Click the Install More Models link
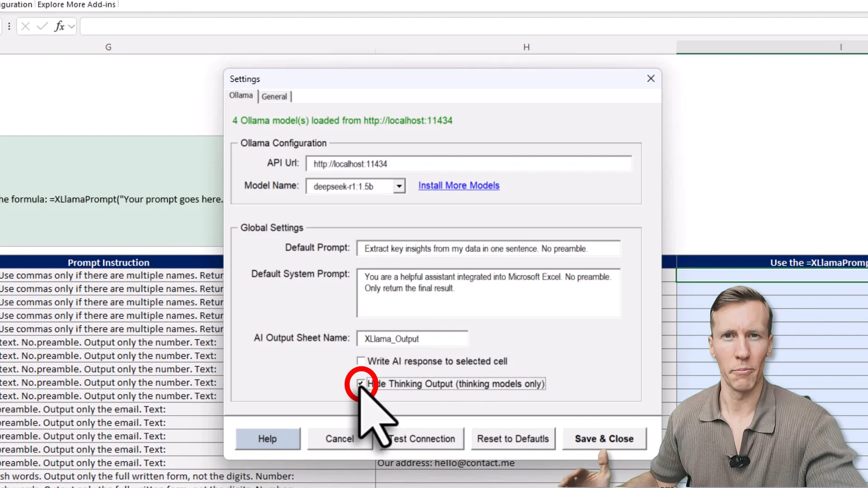 (x=459, y=185)
